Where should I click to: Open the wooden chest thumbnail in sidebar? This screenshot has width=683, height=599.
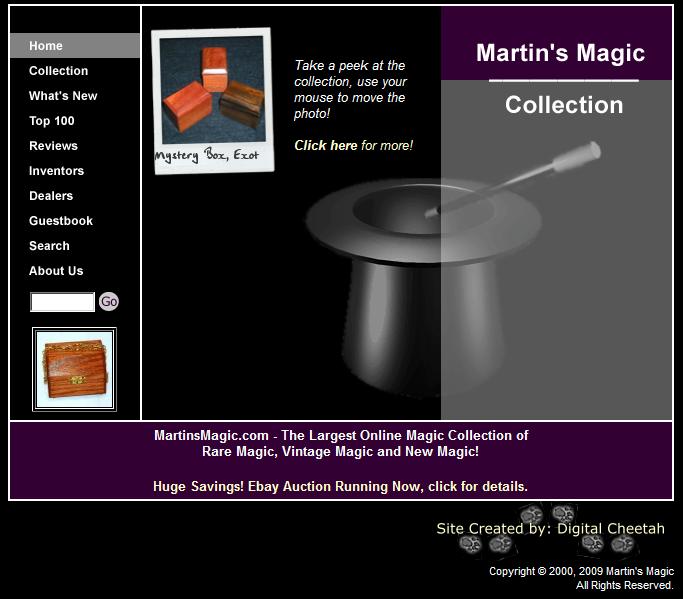(x=74, y=369)
